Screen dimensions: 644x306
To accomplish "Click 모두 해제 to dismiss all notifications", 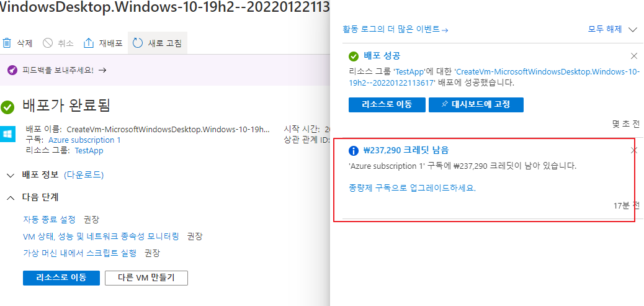I will pyautogui.click(x=605, y=29).
